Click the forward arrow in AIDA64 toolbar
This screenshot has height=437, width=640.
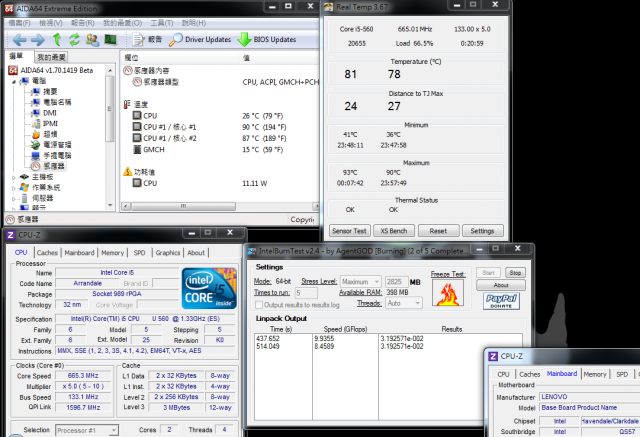point(38,40)
